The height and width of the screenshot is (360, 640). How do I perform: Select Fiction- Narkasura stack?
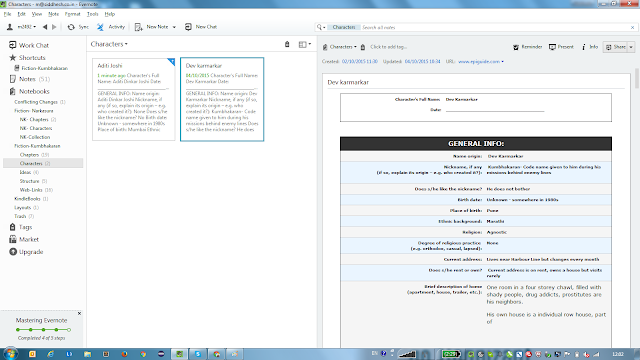point(34,111)
